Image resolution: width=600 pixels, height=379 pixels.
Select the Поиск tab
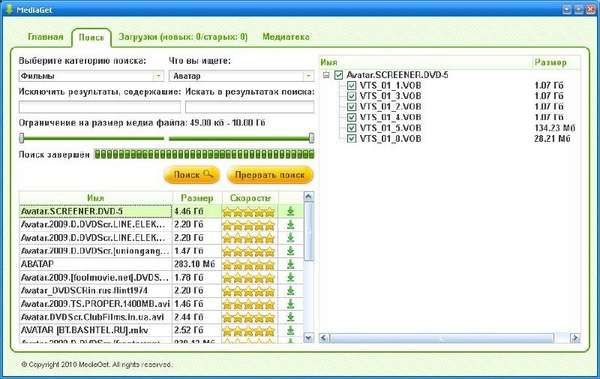point(91,38)
